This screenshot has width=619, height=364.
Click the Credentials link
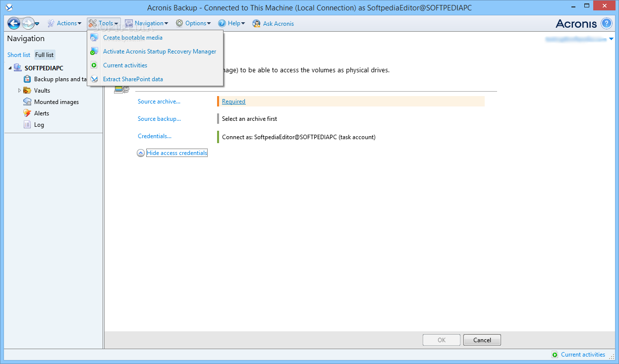pyautogui.click(x=155, y=136)
